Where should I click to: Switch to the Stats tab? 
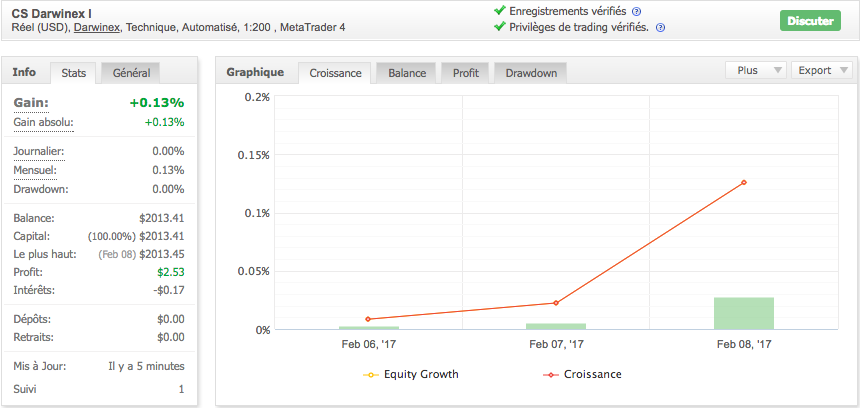click(x=74, y=73)
